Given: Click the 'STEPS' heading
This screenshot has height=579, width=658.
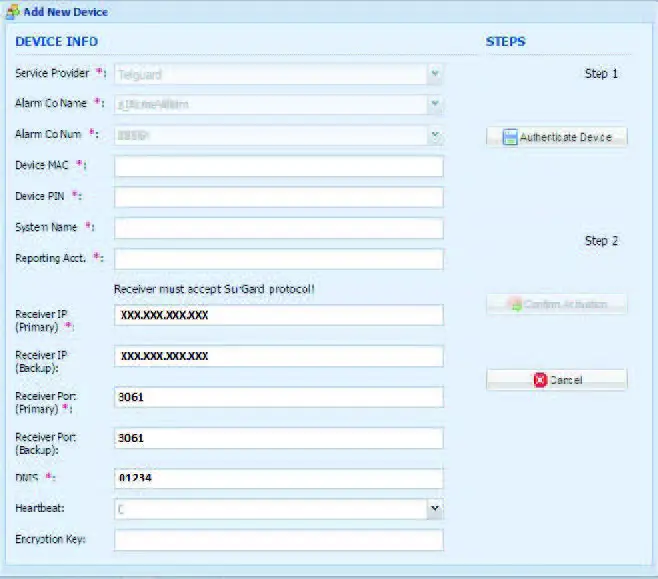Looking at the screenshot, I should (505, 42).
